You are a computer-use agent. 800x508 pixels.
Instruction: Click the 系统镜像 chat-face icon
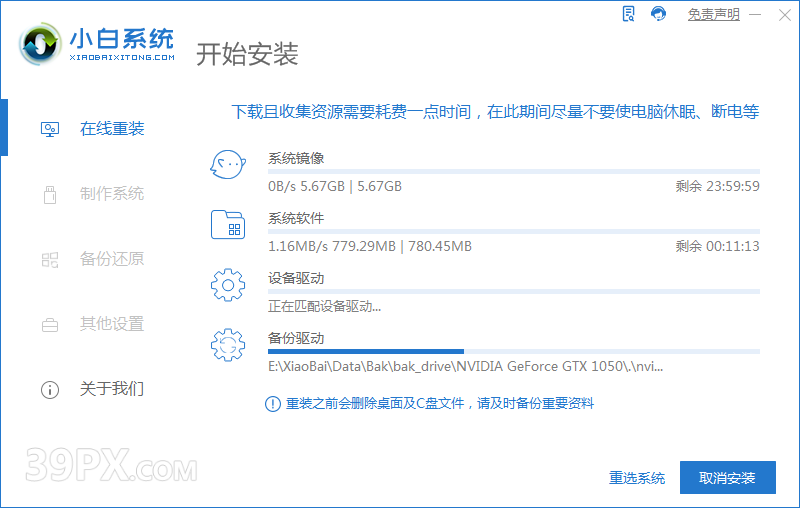pyautogui.click(x=227, y=165)
